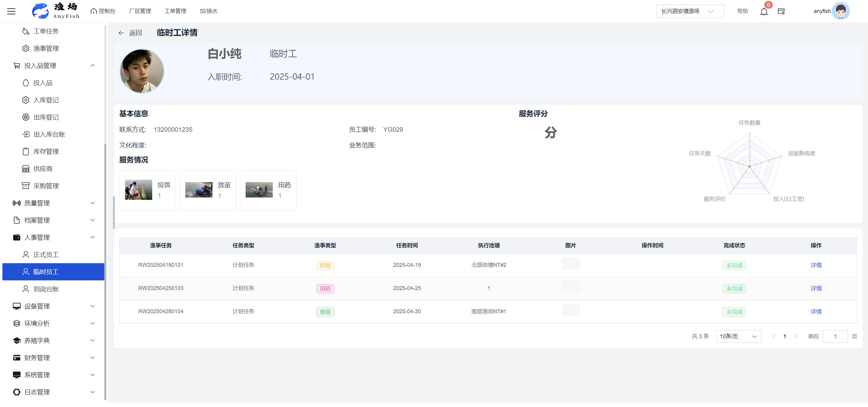The image size is (868, 407).
Task: Open the 长兴泗安塘渔场 farm dropdown
Action: 689,11
